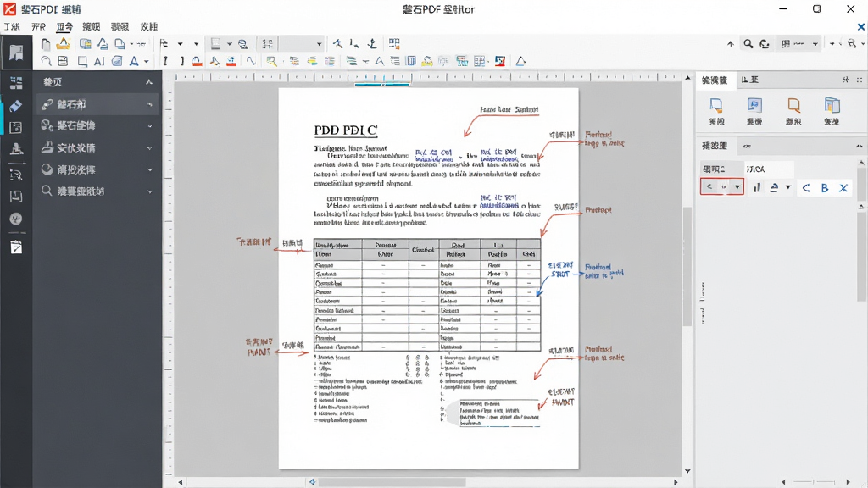Image resolution: width=868 pixels, height=488 pixels.
Task: Select the 'AI' tool in the toolbar
Action: click(99, 61)
